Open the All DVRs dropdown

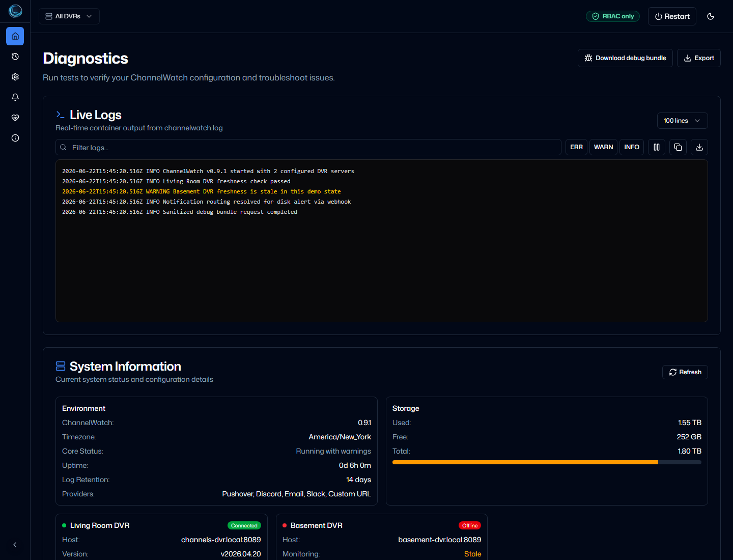[69, 16]
